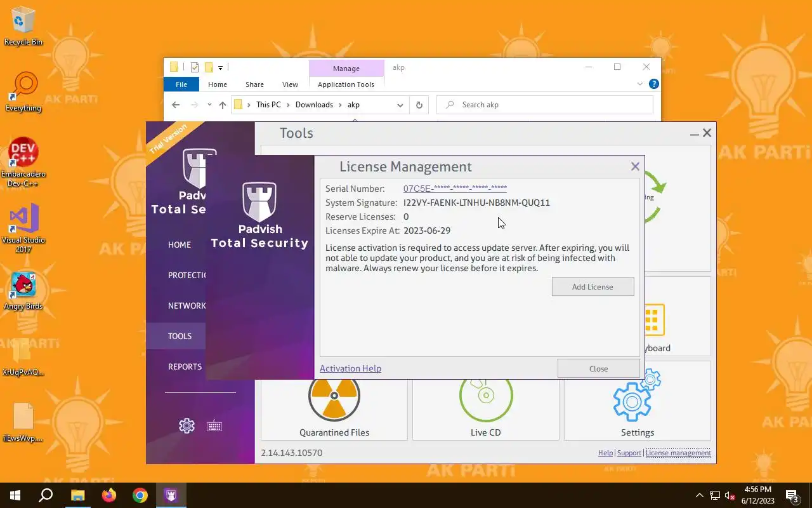Launch the Visual Studio 2017 desktop shortcut
The height and width of the screenshot is (508, 812).
23,229
